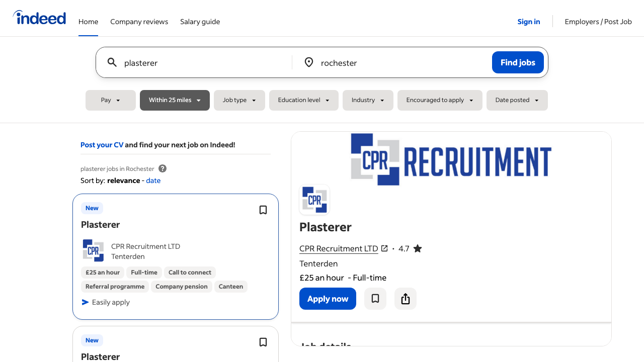Click the share icon in the job detail pane
The image size is (644, 362).
405,299
